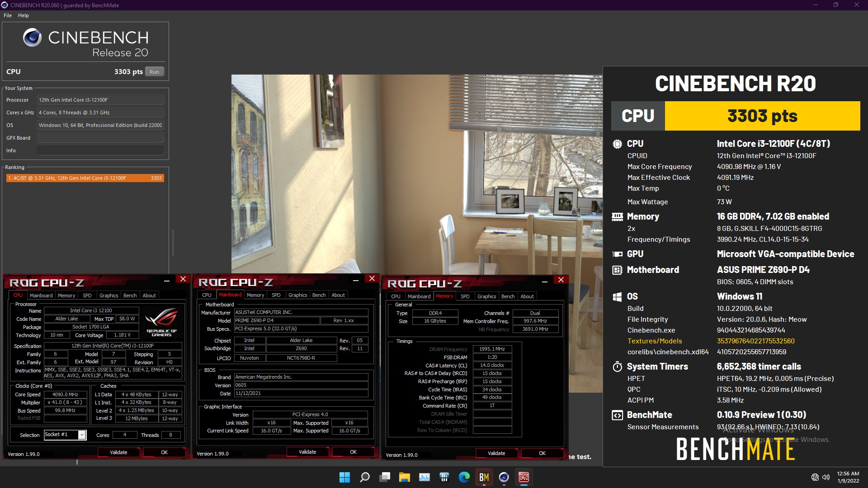Click the Republic of Gamers logo
The height and width of the screenshot is (488, 868).
(162, 322)
